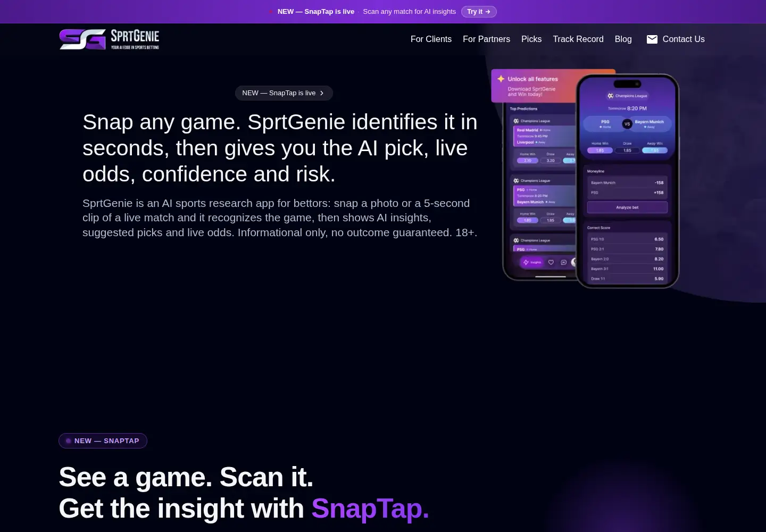Go to the For Partners page
The width and height of the screenshot is (766, 532).
486,39
